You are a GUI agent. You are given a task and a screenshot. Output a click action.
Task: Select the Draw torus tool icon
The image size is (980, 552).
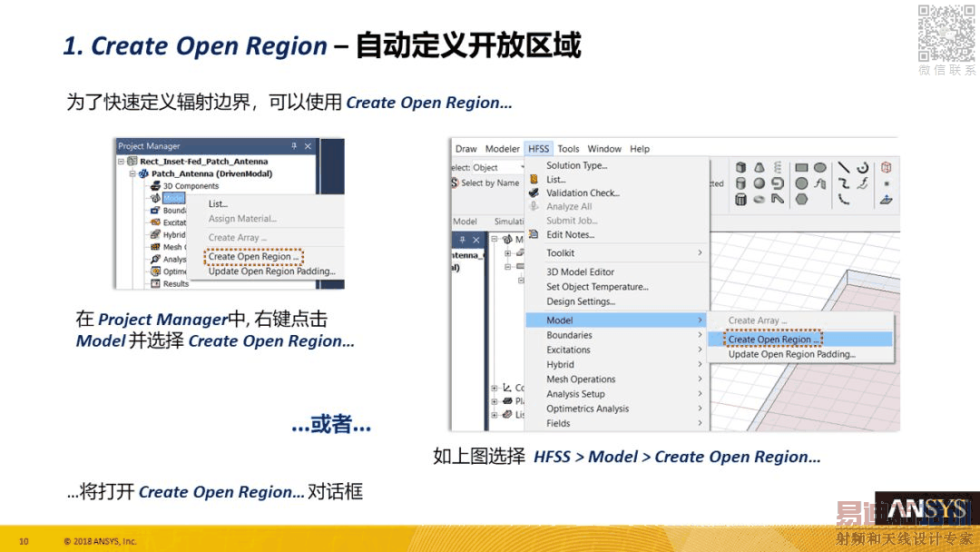pos(759,200)
